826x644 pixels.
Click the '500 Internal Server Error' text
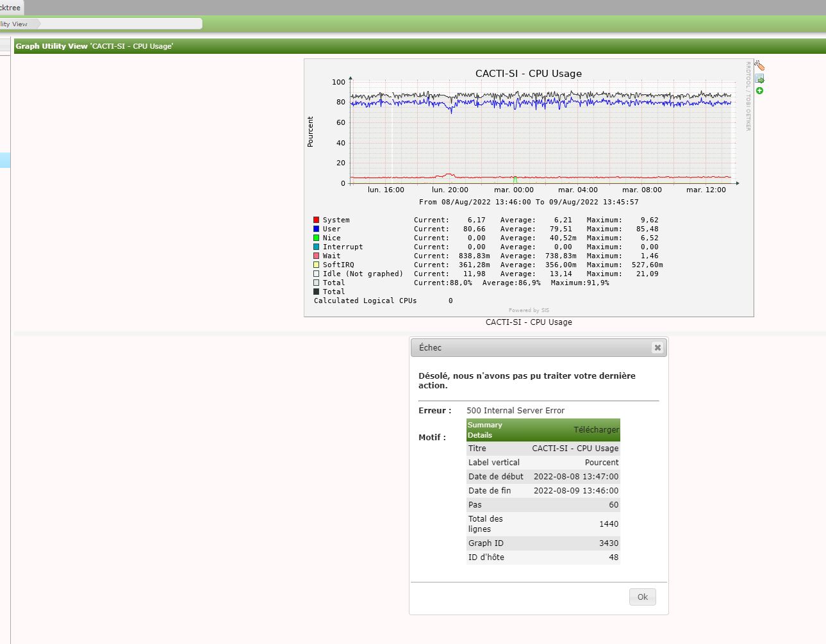[516, 411]
